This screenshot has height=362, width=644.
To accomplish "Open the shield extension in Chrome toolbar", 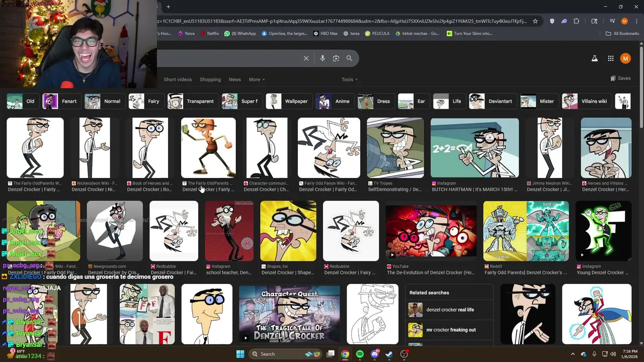I will click(x=552, y=21).
